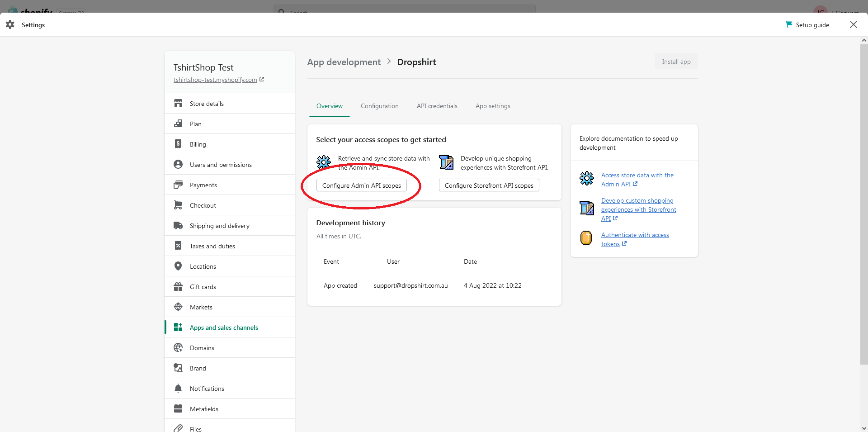Click the Store details shop icon
This screenshot has height=432, width=868.
(178, 104)
